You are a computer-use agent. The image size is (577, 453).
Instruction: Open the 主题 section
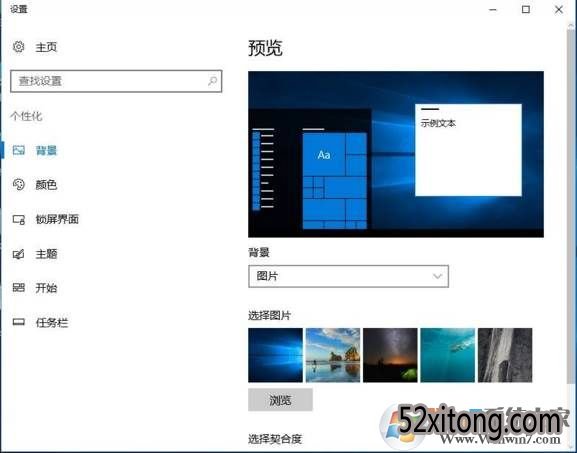click(46, 254)
